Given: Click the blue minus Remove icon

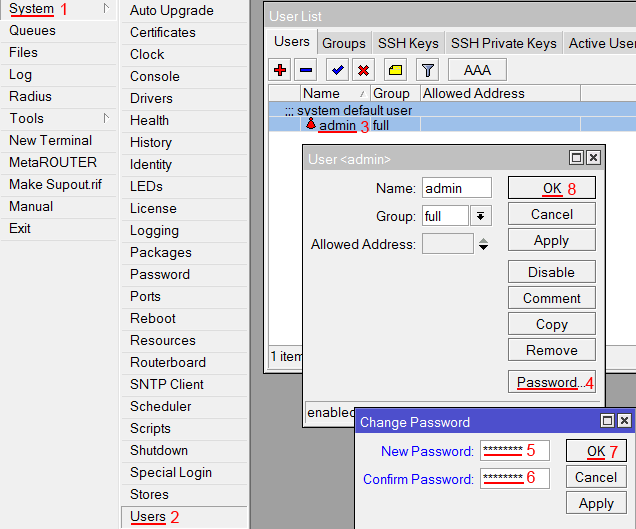Looking at the screenshot, I should [x=306, y=70].
